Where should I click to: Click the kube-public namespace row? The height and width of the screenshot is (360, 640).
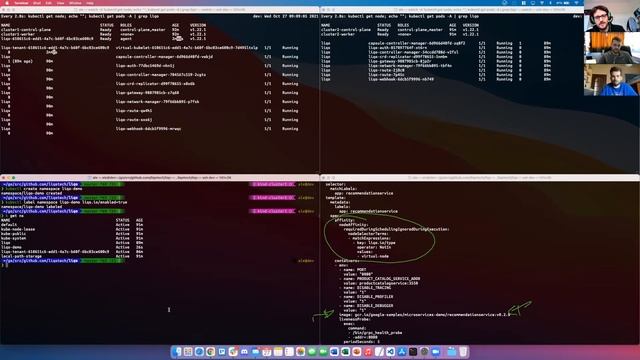tap(72, 234)
